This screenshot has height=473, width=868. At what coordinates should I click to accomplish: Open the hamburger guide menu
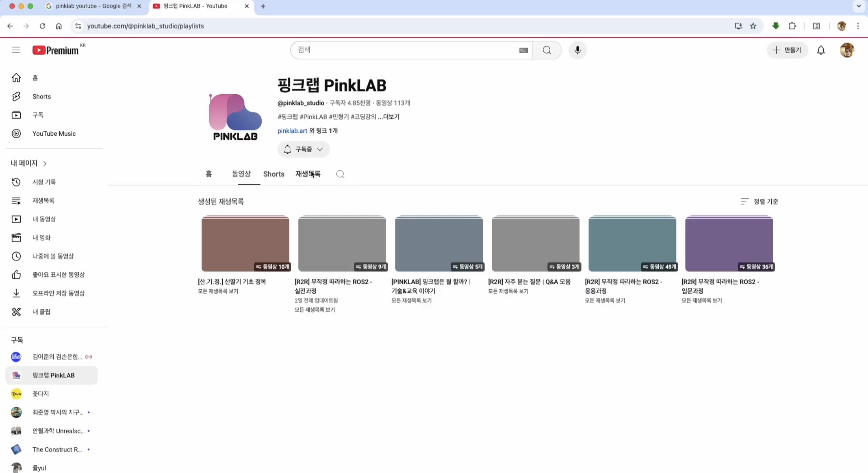16,50
